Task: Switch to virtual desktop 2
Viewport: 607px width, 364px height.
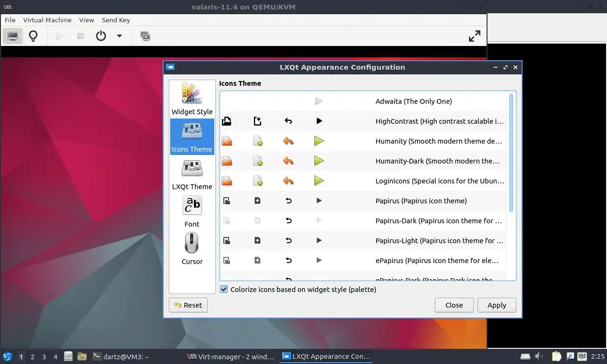Action: point(33,356)
